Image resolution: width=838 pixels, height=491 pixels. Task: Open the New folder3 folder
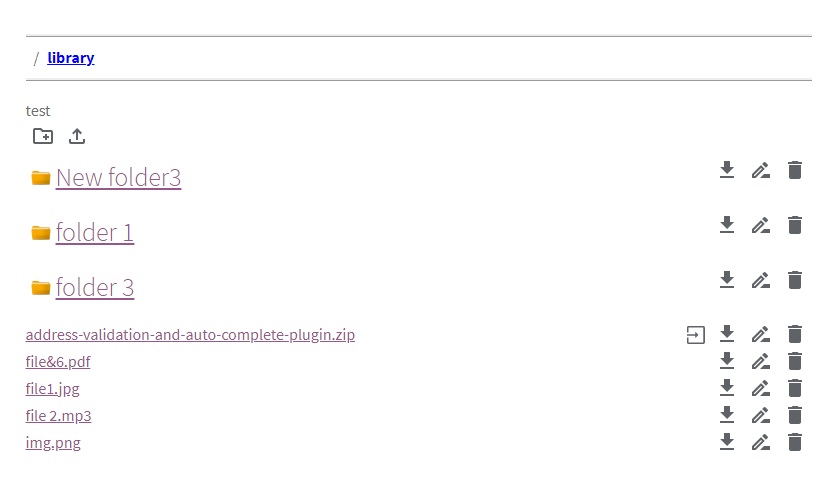click(118, 177)
